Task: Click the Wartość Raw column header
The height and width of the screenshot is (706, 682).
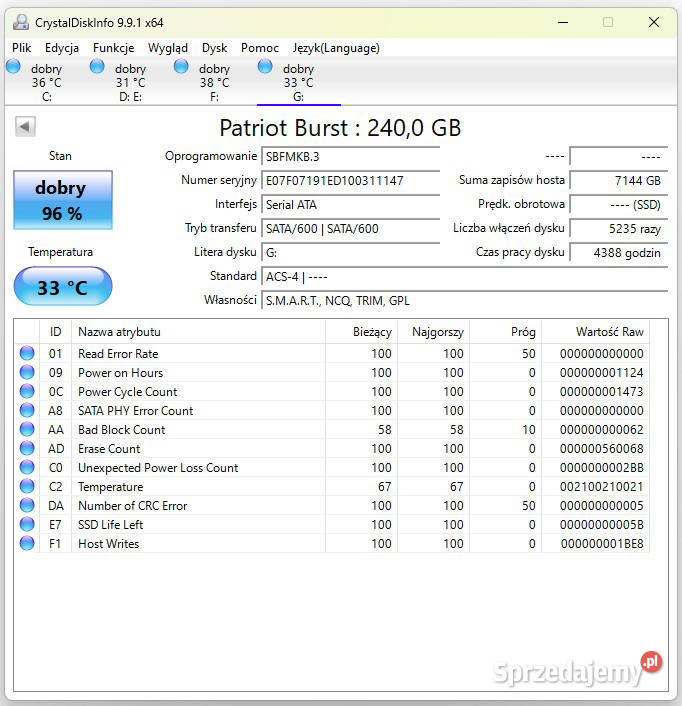Action: 596,332
